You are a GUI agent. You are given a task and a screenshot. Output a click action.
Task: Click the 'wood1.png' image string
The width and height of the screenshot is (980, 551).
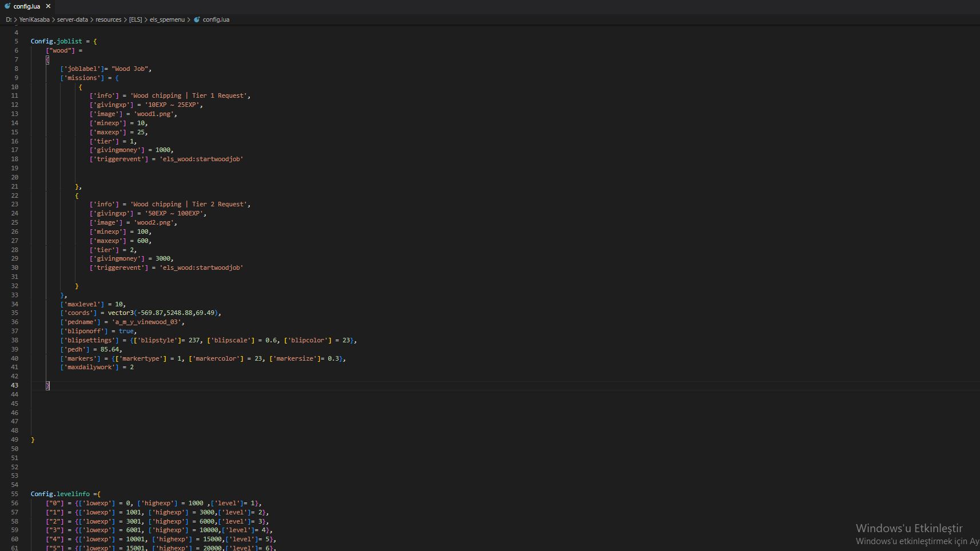[156, 114]
